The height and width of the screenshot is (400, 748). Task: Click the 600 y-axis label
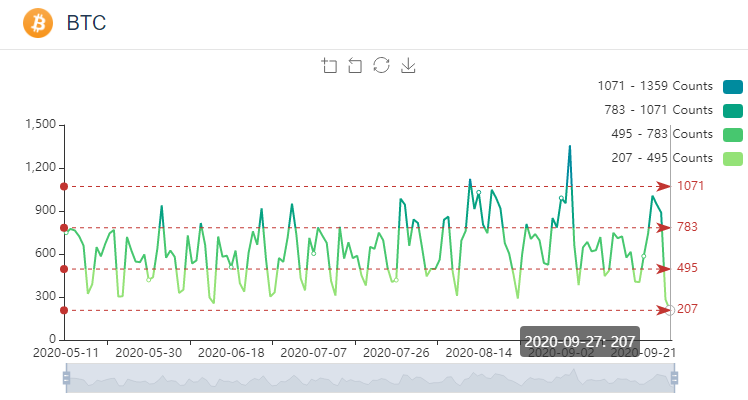click(45, 253)
